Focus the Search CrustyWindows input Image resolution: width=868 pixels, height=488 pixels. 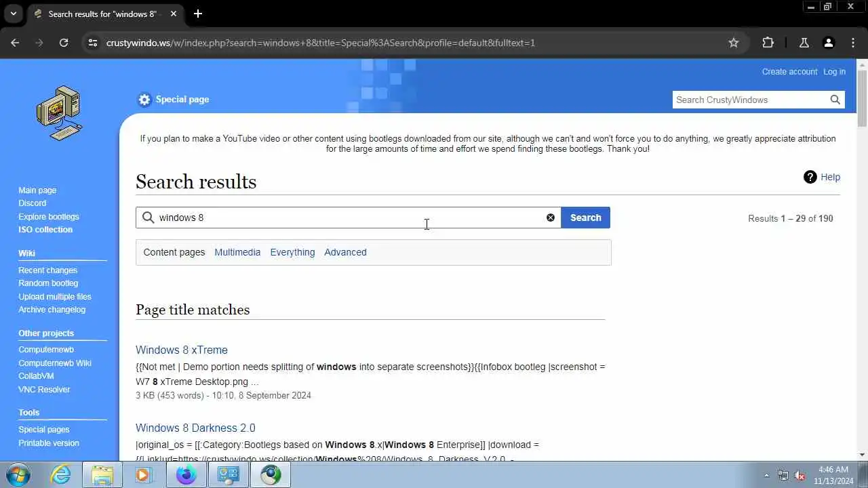point(751,100)
